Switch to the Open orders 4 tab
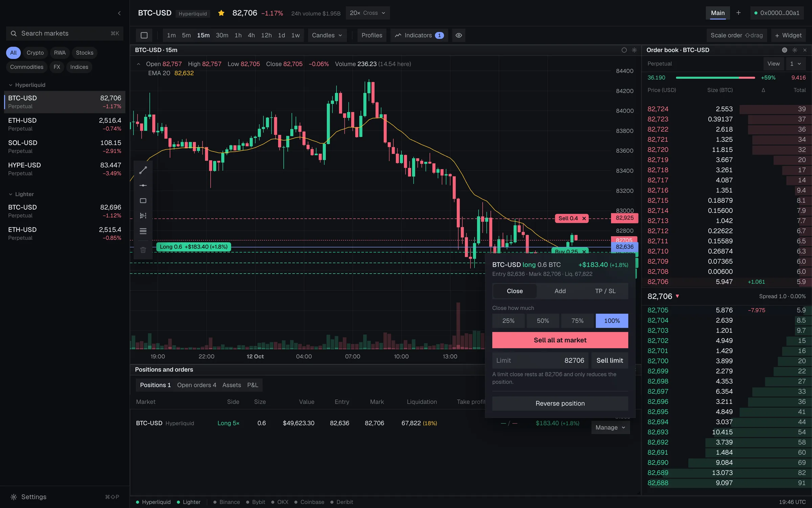812x508 pixels. (197, 385)
